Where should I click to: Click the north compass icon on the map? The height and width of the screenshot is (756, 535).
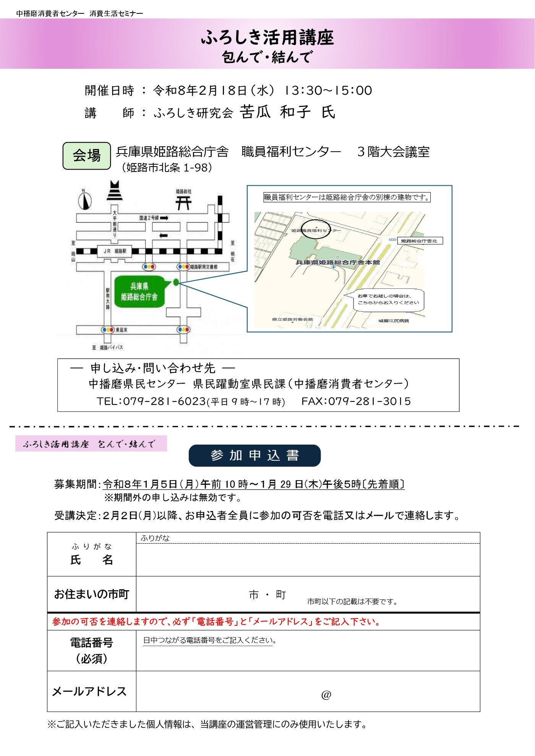coord(84,200)
